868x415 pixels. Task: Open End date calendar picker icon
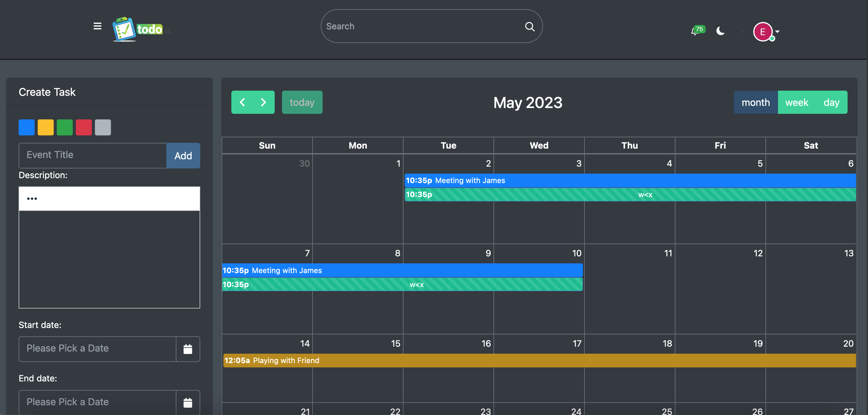click(188, 402)
